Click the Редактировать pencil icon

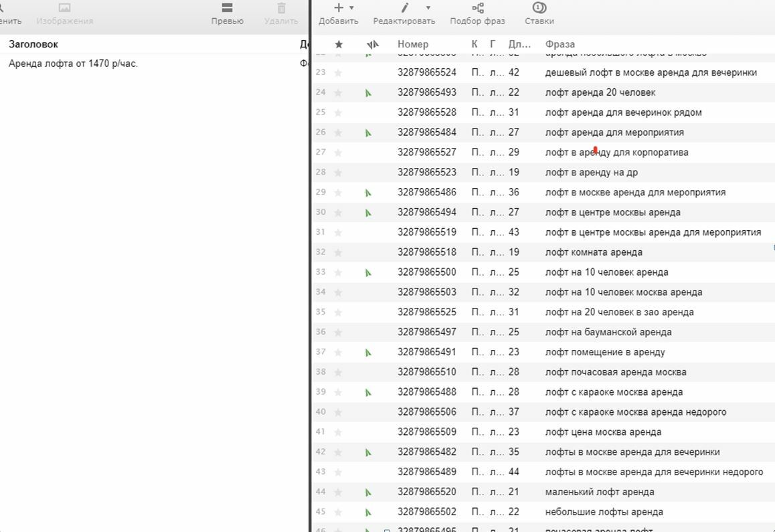tap(405, 8)
